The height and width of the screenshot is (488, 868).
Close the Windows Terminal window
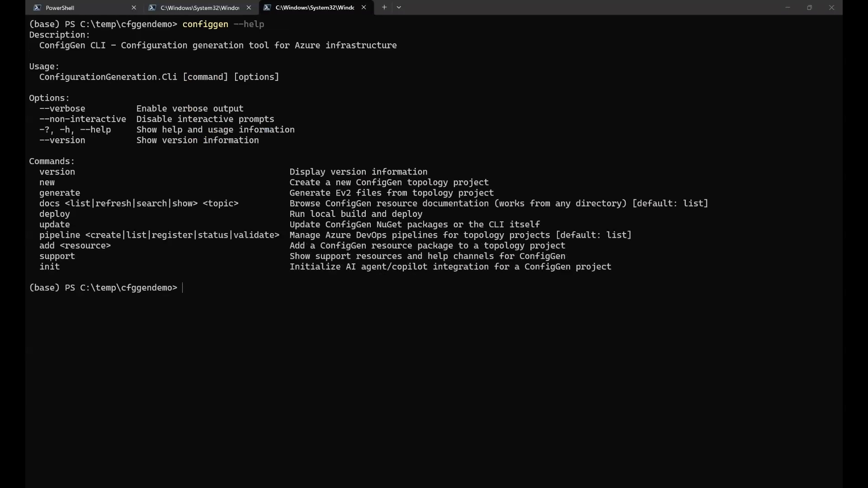pos(831,7)
